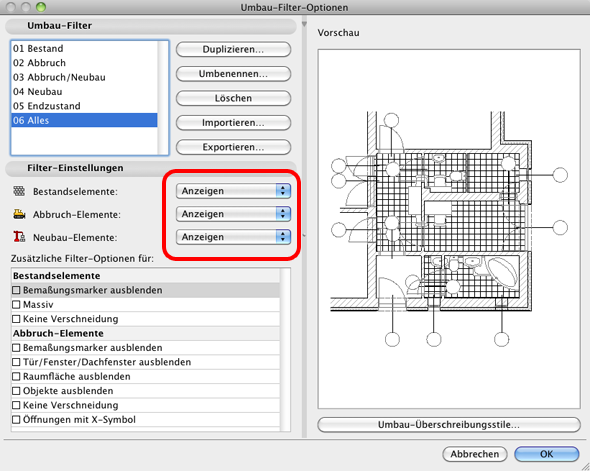The width and height of the screenshot is (590, 471).
Task: Click the Exportieren... button
Action: [233, 147]
